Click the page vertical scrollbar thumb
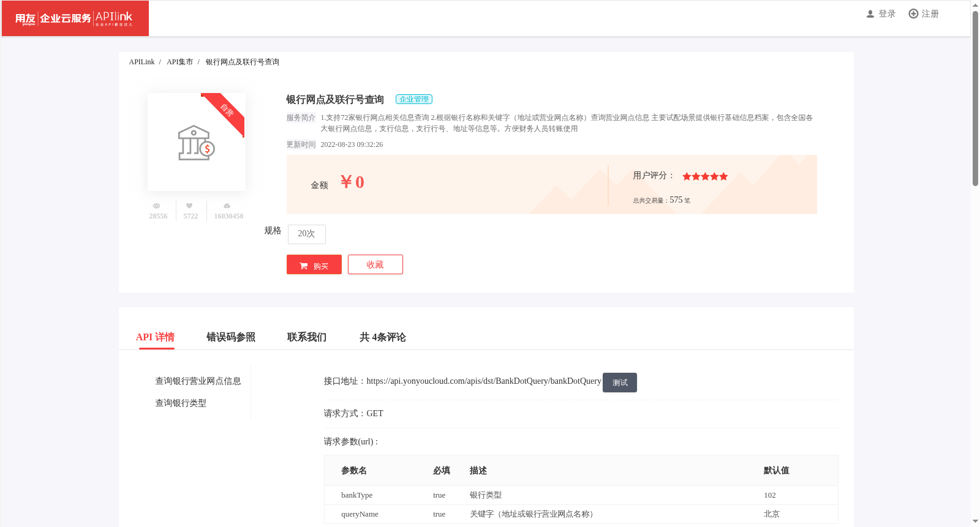The image size is (980, 527). [975, 98]
